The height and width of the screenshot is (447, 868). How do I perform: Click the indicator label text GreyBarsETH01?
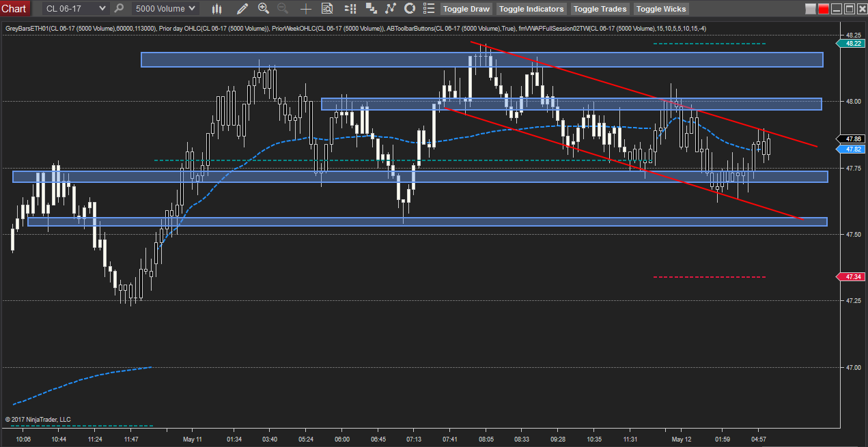[28, 29]
